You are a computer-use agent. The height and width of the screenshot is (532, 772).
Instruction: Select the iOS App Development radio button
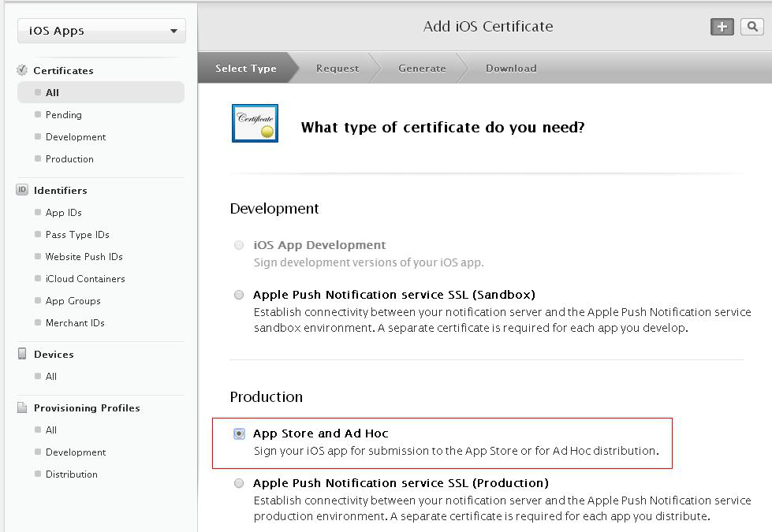point(239,245)
